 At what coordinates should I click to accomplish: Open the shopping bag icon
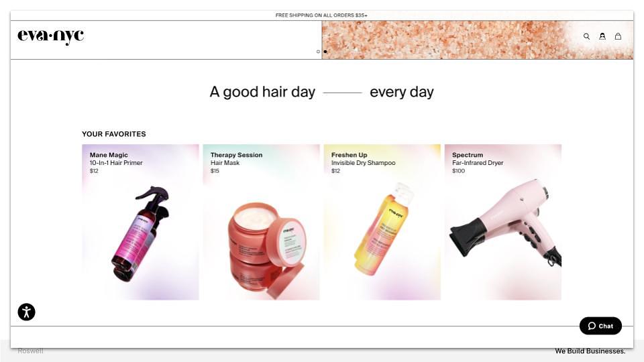click(x=618, y=36)
